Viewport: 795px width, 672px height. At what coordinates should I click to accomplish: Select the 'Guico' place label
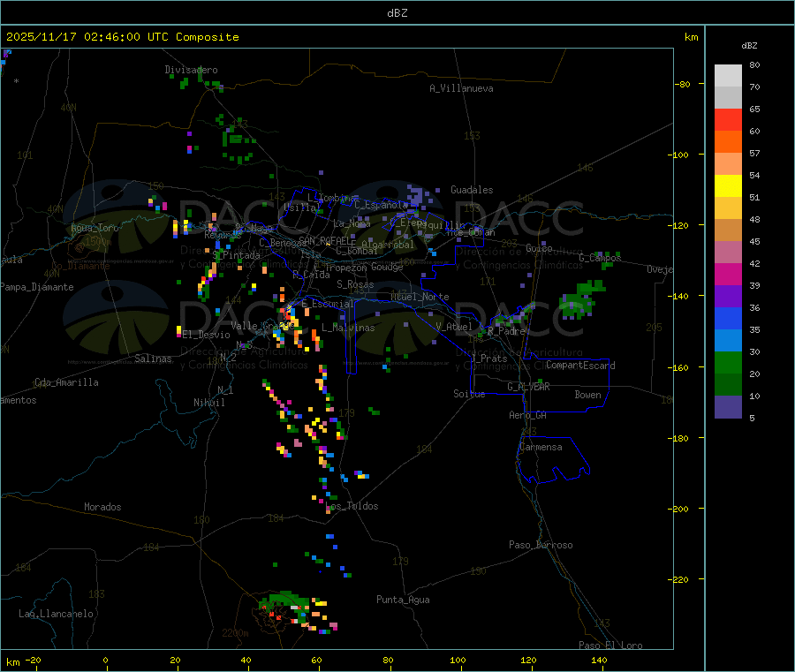539,248
